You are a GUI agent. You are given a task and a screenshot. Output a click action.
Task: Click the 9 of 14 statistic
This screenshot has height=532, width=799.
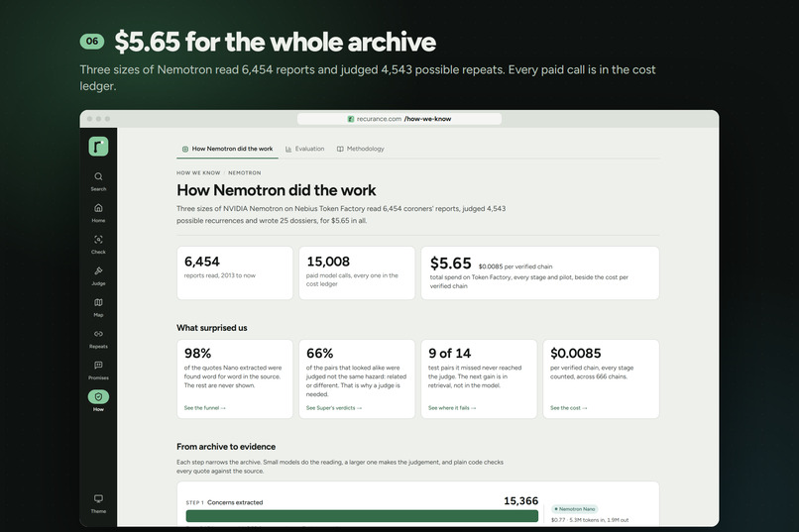tap(449, 354)
